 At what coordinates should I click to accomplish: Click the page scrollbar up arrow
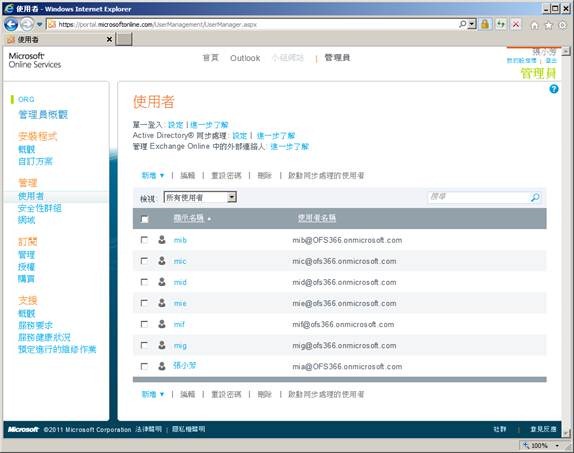tap(566, 52)
